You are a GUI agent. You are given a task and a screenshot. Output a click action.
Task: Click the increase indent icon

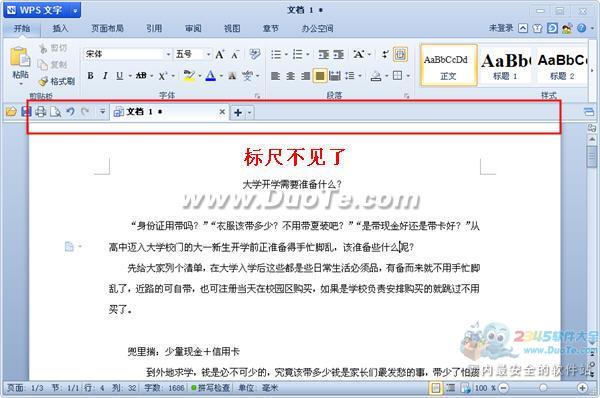[x=339, y=55]
